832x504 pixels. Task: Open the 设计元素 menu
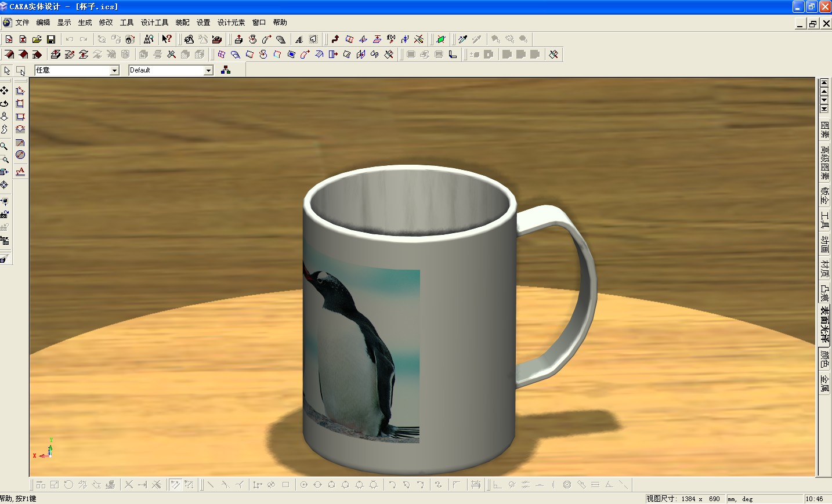[231, 23]
